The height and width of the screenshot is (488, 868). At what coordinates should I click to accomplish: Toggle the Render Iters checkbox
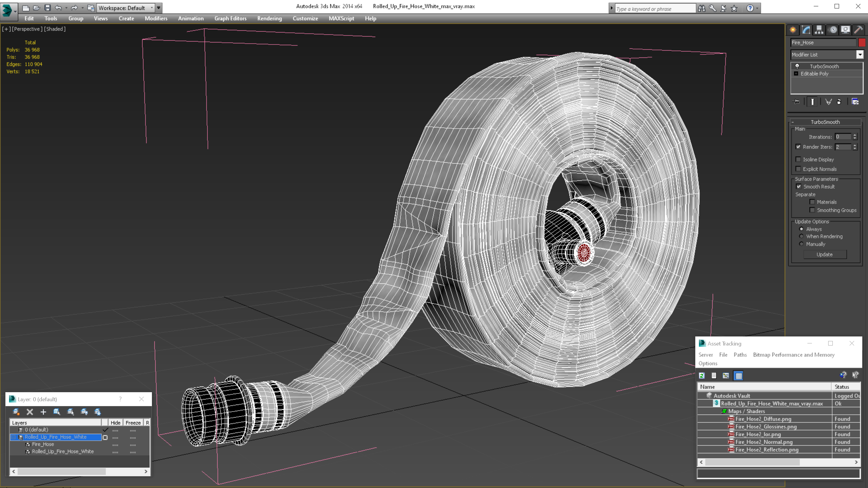click(798, 146)
